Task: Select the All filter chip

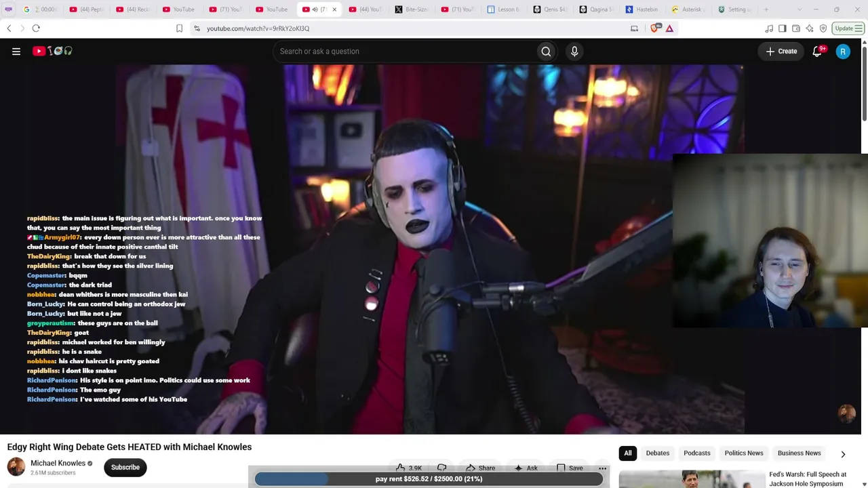Action: [628, 453]
